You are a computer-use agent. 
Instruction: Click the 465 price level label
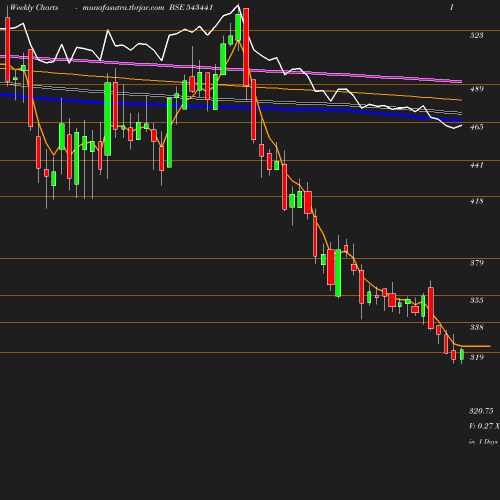[476, 127]
